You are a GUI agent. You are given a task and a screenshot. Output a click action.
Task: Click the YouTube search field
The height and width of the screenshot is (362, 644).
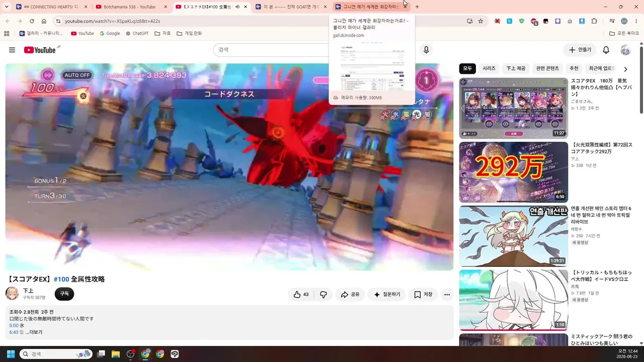[x=272, y=50]
